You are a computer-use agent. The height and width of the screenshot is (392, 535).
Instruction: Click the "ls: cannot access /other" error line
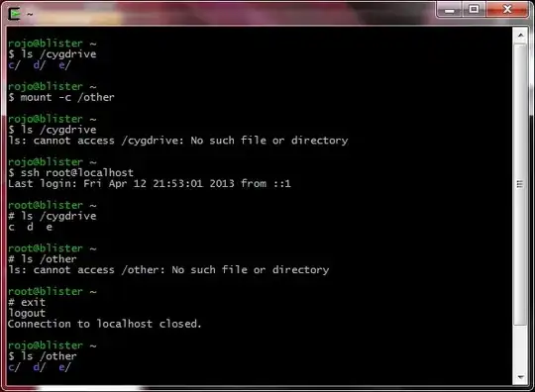[168, 270]
